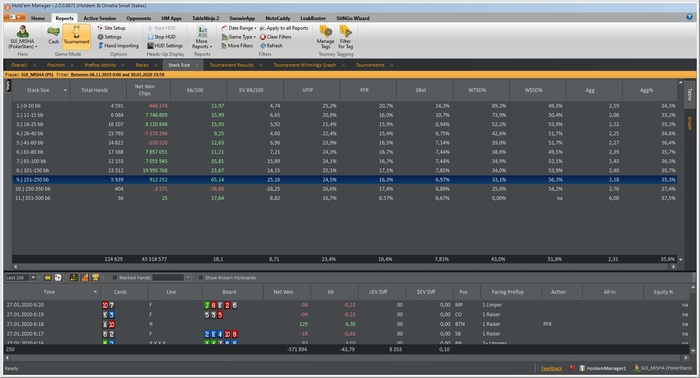
Task: Click the red-green table report icon
Action: coord(74,278)
